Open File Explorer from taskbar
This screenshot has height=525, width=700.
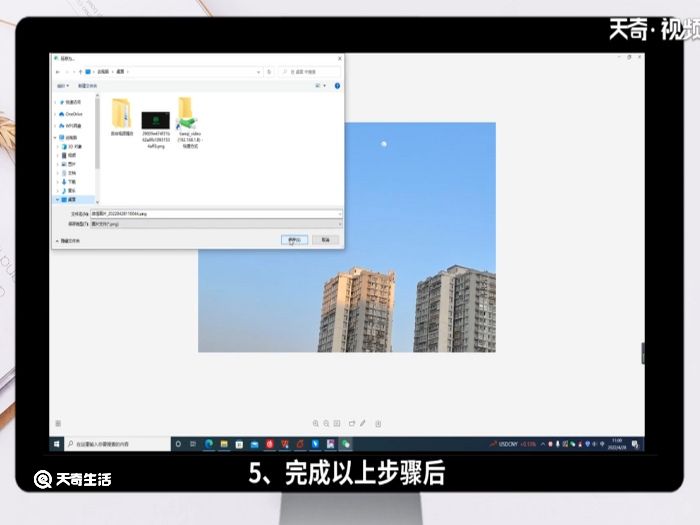click(x=224, y=444)
